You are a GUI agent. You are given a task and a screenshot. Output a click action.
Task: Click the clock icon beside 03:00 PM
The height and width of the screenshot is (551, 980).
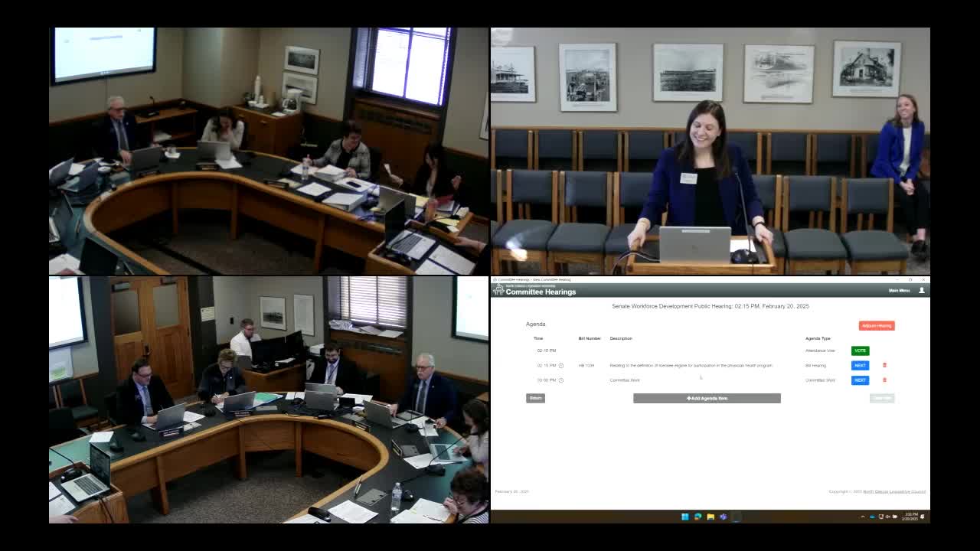(x=561, y=380)
